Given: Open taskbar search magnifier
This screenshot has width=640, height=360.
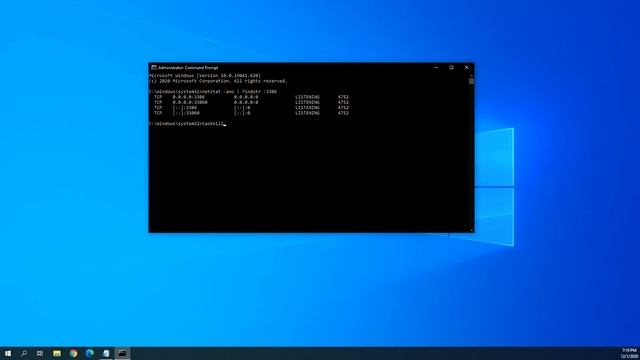Looking at the screenshot, I should [x=24, y=353].
